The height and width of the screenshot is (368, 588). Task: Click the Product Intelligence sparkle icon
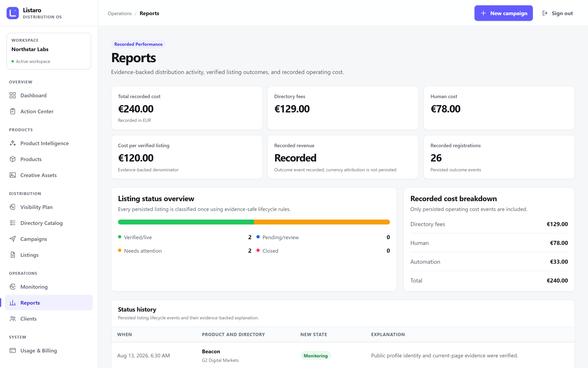click(x=13, y=143)
